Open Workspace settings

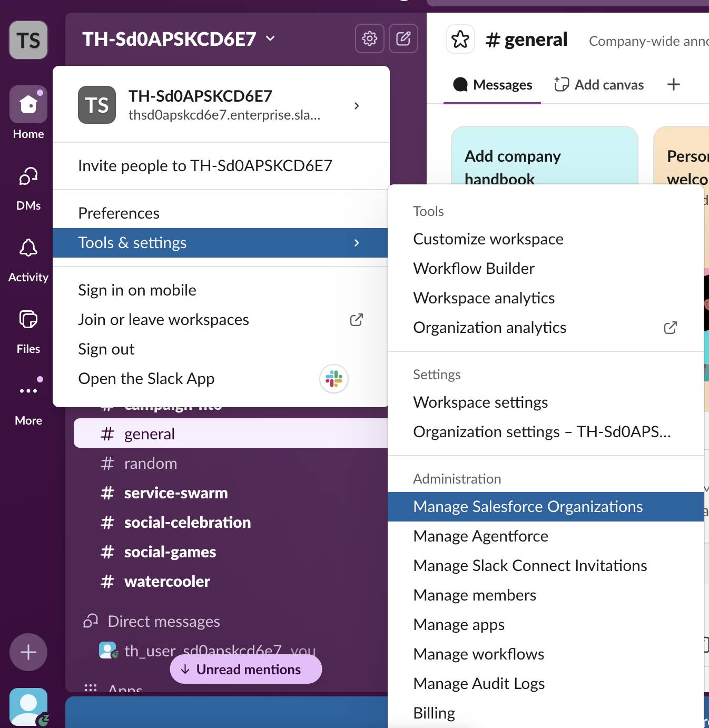pyautogui.click(x=546, y=402)
